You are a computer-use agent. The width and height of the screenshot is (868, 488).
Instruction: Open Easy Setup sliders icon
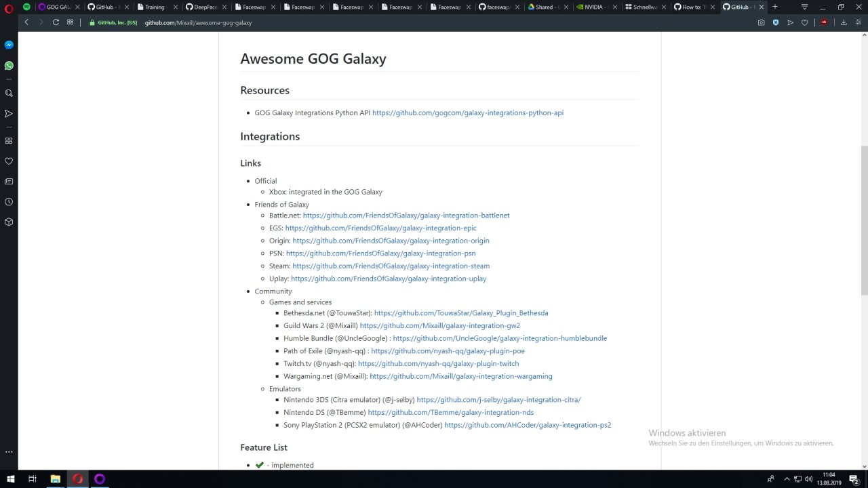click(857, 22)
